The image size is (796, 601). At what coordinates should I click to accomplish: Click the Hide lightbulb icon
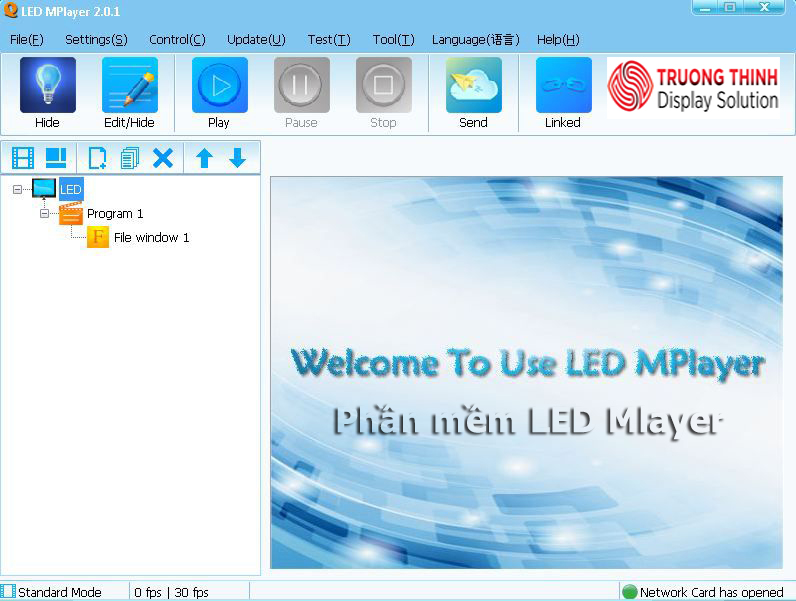[x=48, y=85]
